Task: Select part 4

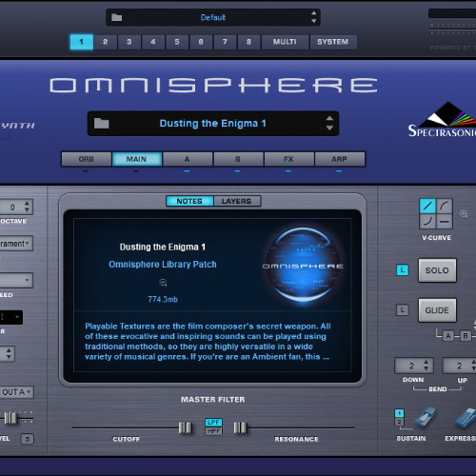Action: click(x=153, y=42)
